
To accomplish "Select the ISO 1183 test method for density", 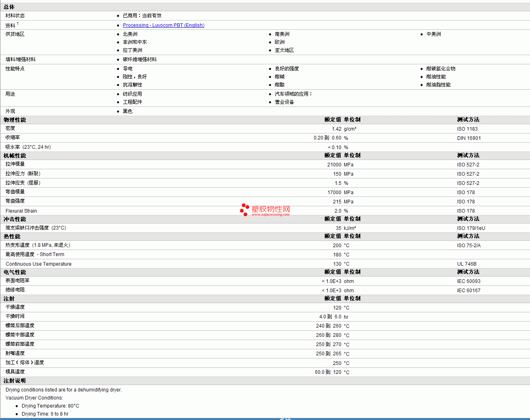I will pyautogui.click(x=467, y=129).
